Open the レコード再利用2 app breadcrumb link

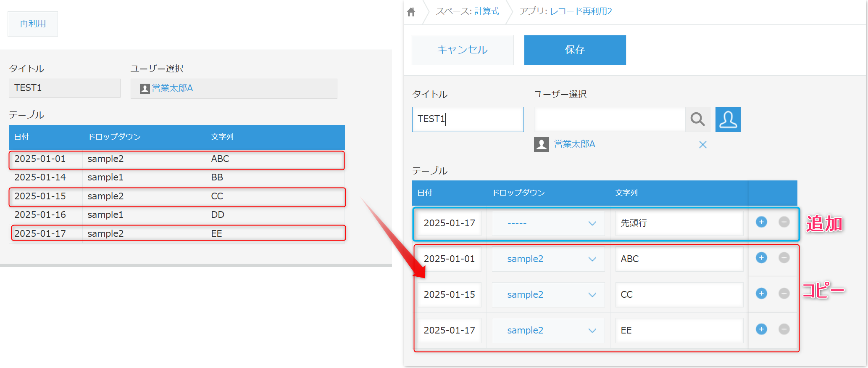tap(581, 11)
